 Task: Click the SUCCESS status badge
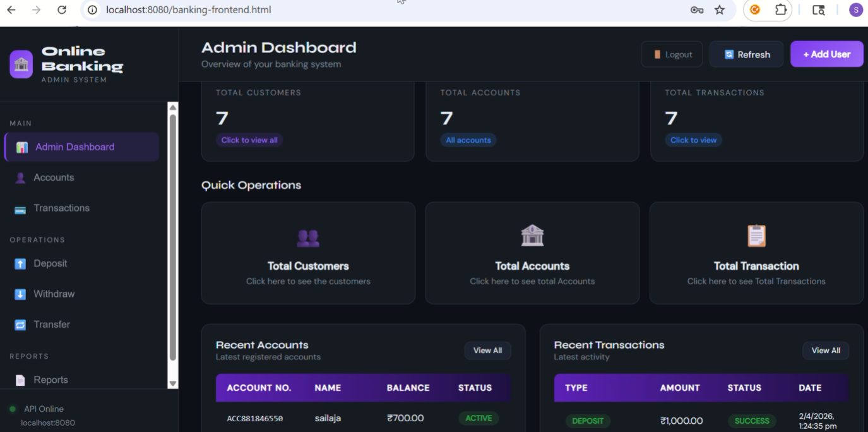click(752, 421)
